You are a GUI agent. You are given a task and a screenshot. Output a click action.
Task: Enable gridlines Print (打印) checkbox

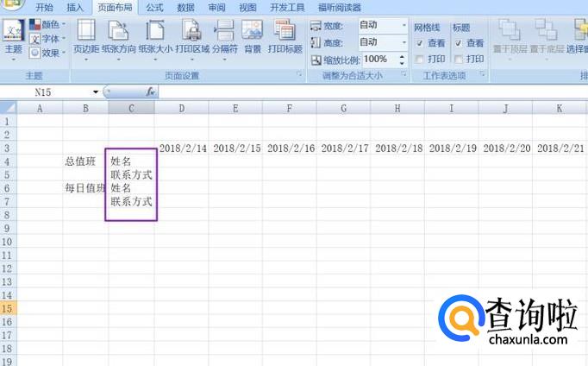coord(419,59)
